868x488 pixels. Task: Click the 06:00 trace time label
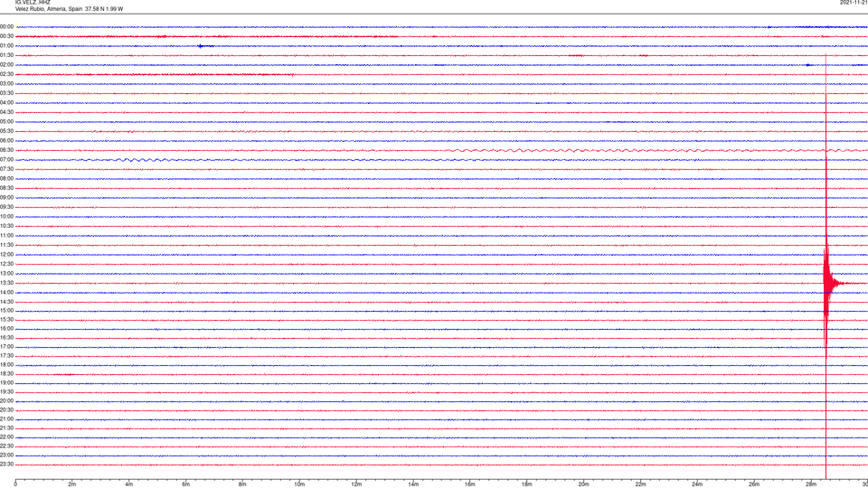point(6,141)
